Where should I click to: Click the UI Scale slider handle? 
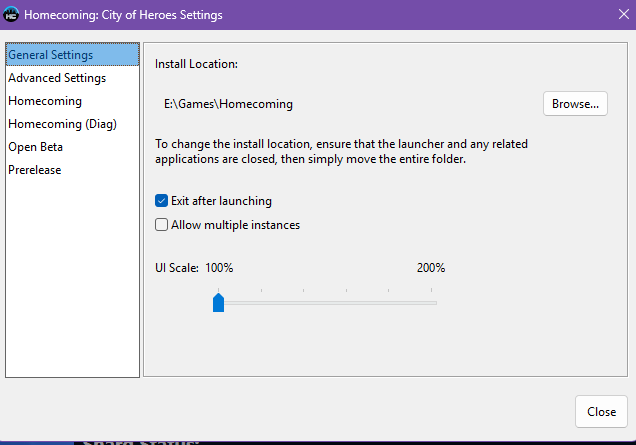pyautogui.click(x=218, y=302)
